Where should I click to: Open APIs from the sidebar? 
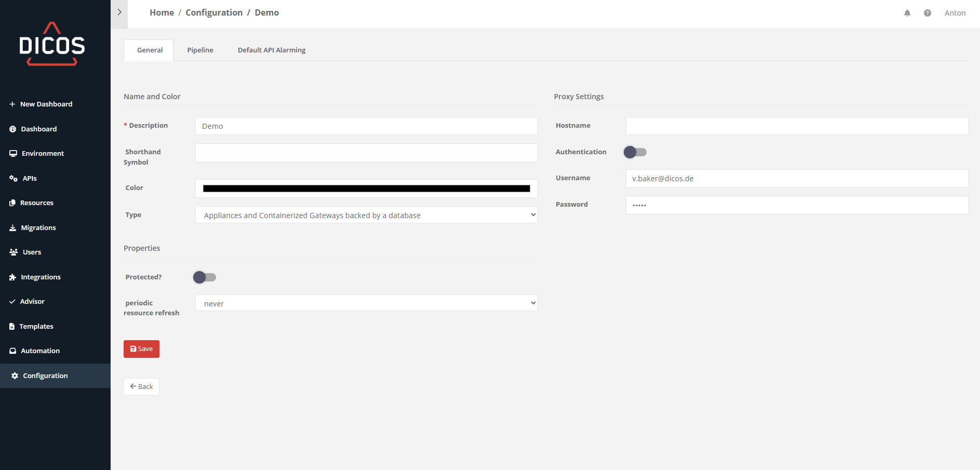(x=29, y=178)
